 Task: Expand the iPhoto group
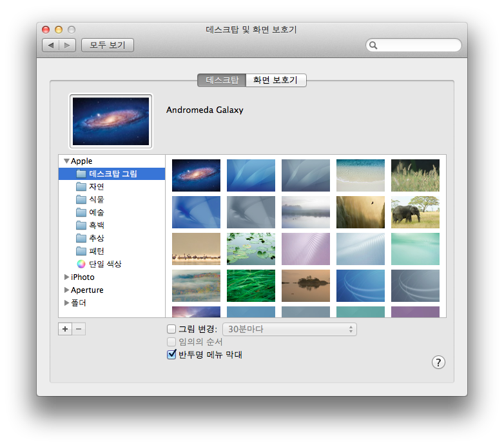66,277
